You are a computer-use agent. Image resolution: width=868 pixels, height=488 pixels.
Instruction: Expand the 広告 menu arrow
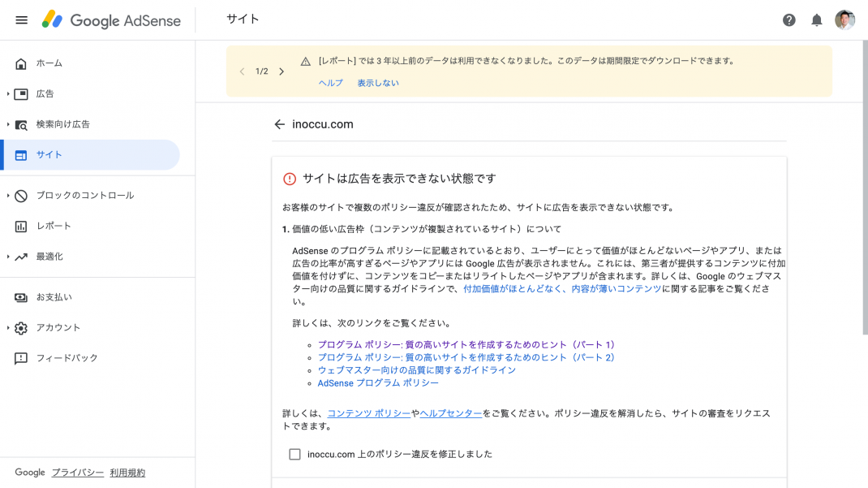pyautogui.click(x=8, y=94)
